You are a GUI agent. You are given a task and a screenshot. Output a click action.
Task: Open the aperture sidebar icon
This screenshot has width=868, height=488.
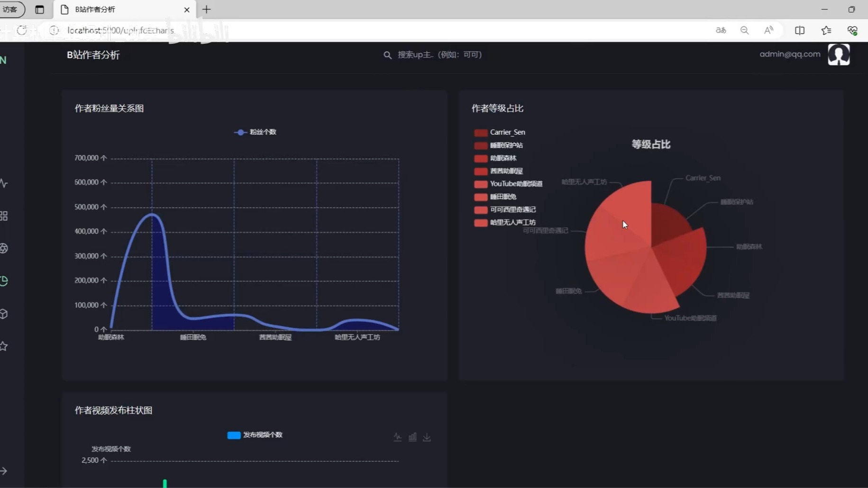pyautogui.click(x=4, y=248)
